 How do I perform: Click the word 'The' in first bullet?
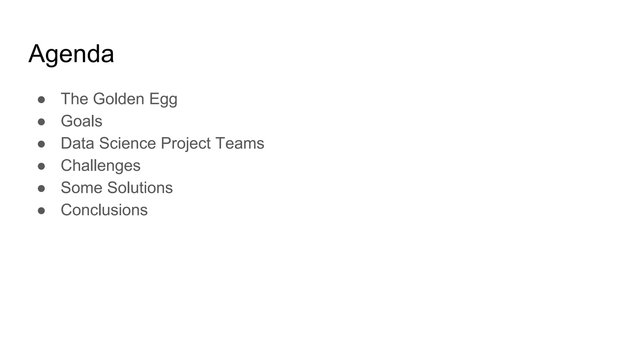75,99
